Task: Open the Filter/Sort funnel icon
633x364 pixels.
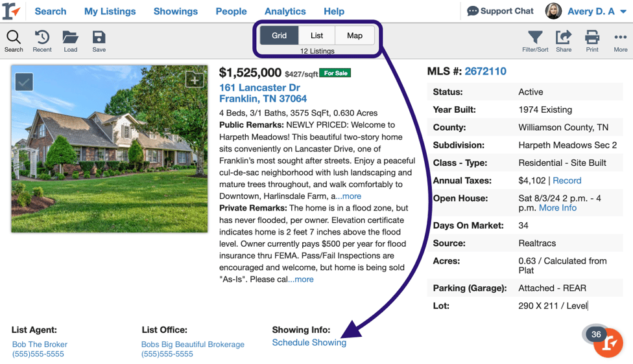Action: coord(535,38)
